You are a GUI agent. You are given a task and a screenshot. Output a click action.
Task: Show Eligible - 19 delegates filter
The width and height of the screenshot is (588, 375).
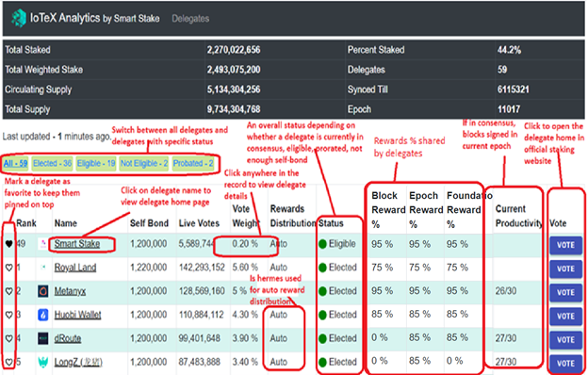click(96, 164)
